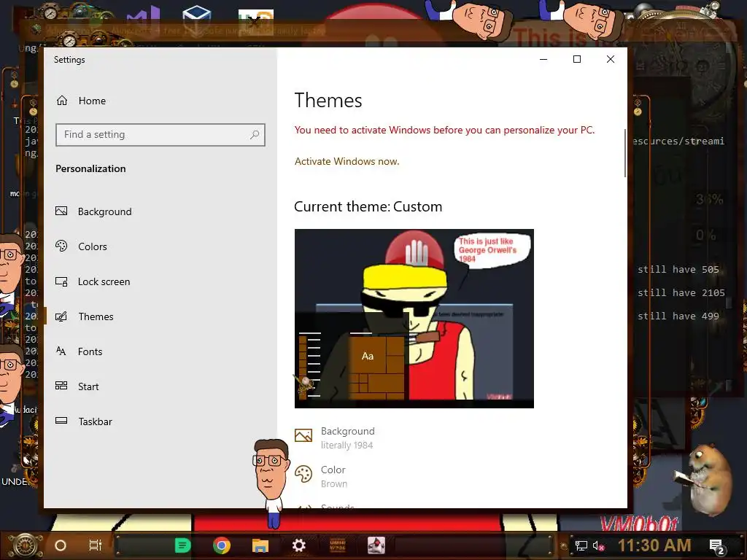747x560 pixels.
Task: Click the Taskbar icon in sidebar
Action: click(x=61, y=421)
